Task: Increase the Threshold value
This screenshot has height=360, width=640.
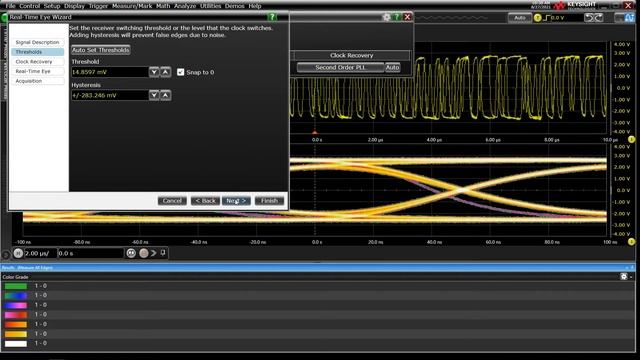Action: [165, 72]
